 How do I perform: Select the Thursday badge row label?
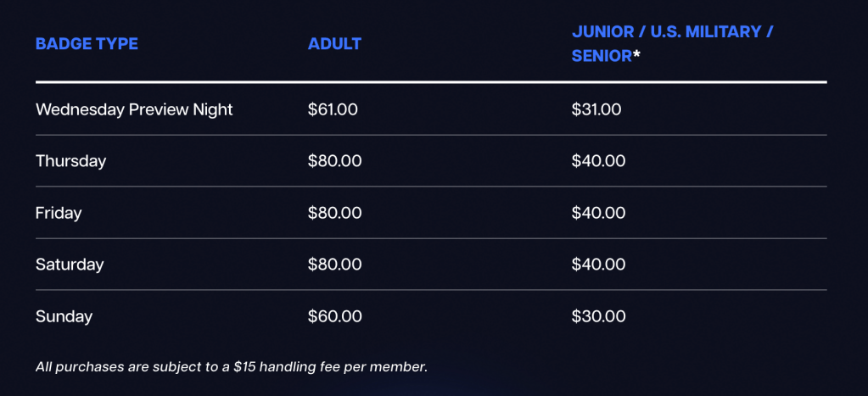pos(70,161)
